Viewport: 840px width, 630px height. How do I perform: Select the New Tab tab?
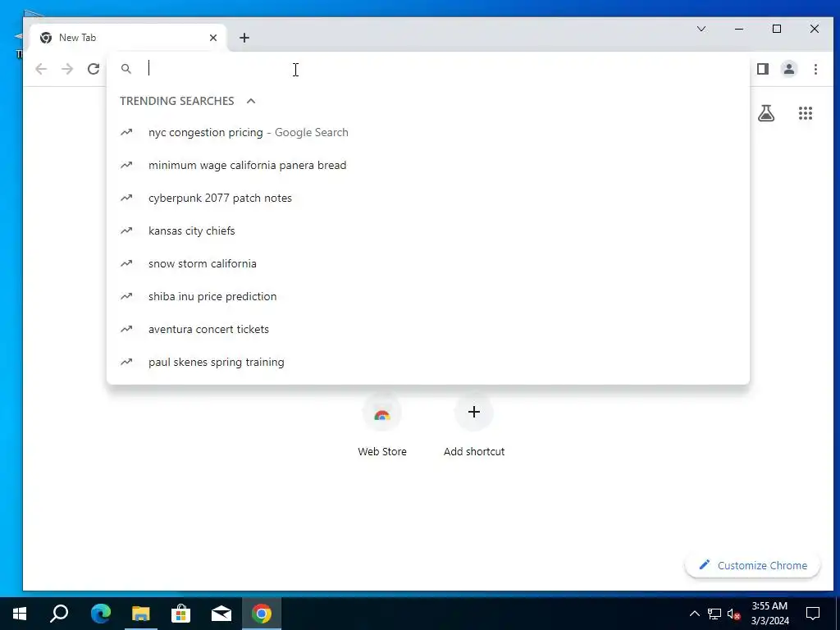pos(129,38)
